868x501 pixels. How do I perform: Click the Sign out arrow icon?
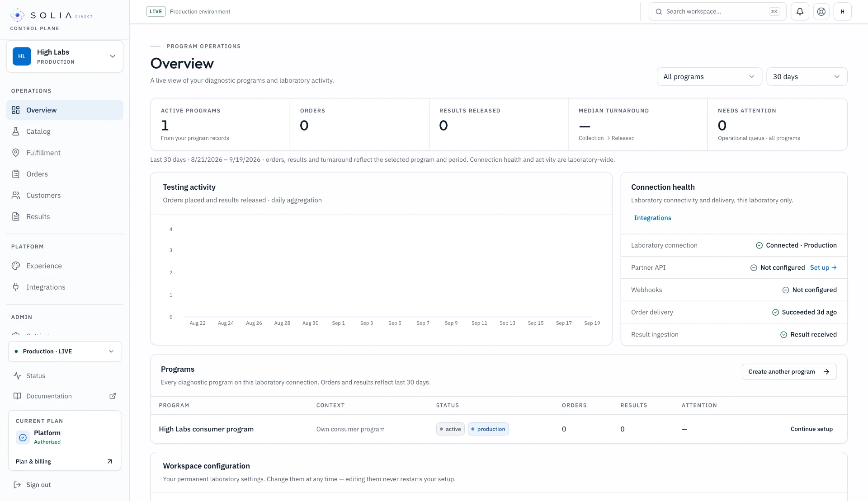point(17,485)
